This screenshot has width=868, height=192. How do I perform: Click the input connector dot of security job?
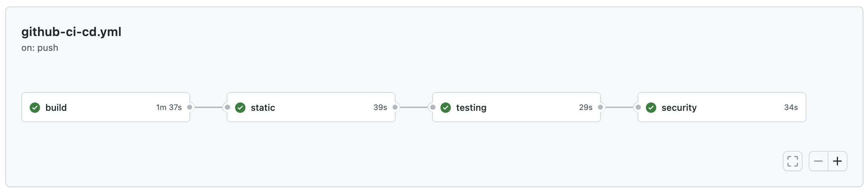(x=638, y=107)
